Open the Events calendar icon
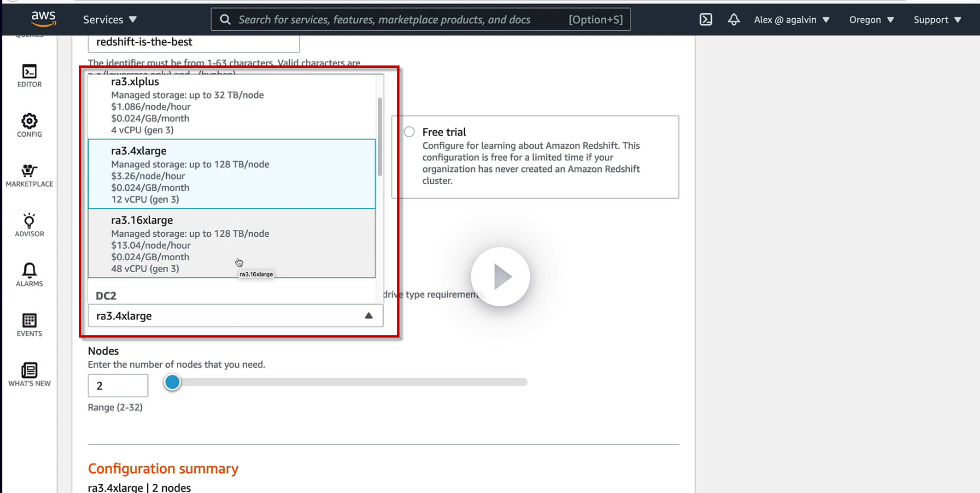The image size is (980, 493). coord(30,324)
